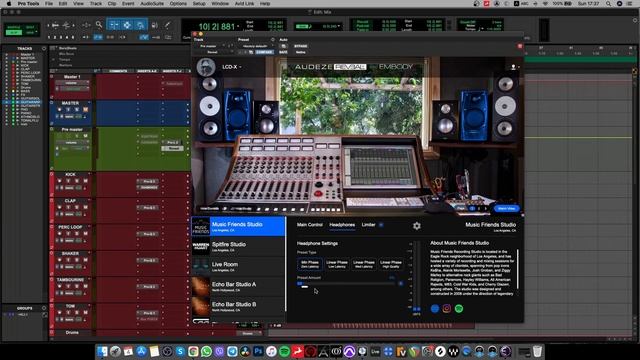The image size is (640, 360).
Task: Select Music Friends Studio room
Action: (238, 227)
